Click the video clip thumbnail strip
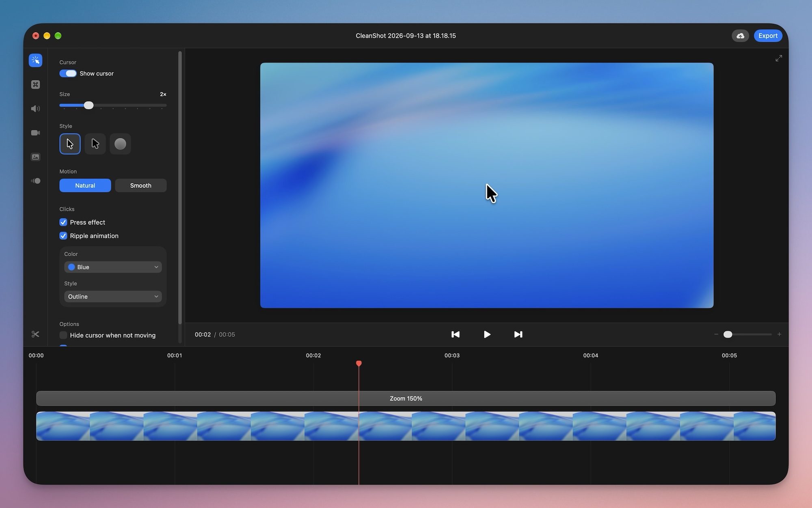Viewport: 812px width, 508px height. tap(406, 426)
